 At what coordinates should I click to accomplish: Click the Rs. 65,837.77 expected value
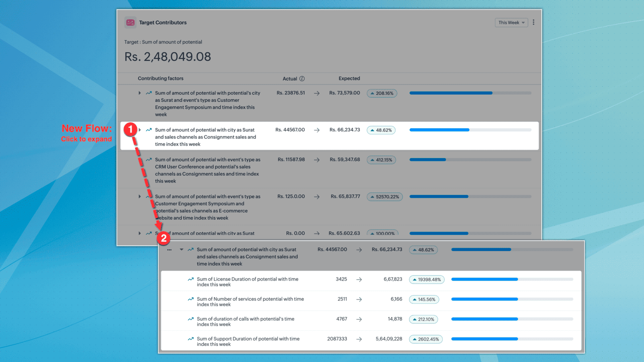(345, 197)
